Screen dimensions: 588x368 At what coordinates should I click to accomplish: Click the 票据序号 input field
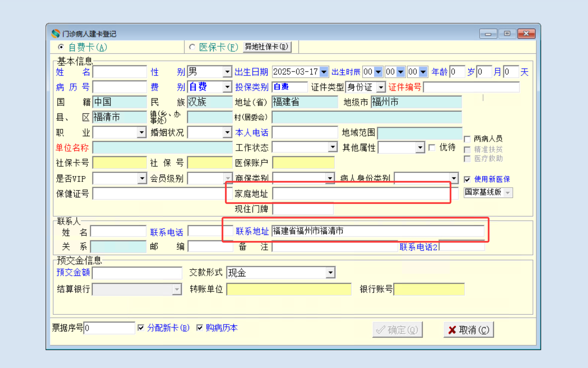[109, 328]
